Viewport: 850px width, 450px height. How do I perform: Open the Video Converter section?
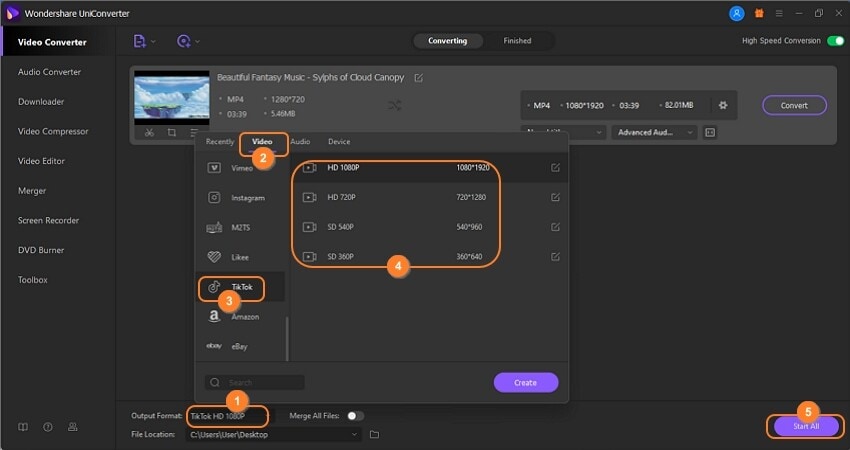coord(52,42)
